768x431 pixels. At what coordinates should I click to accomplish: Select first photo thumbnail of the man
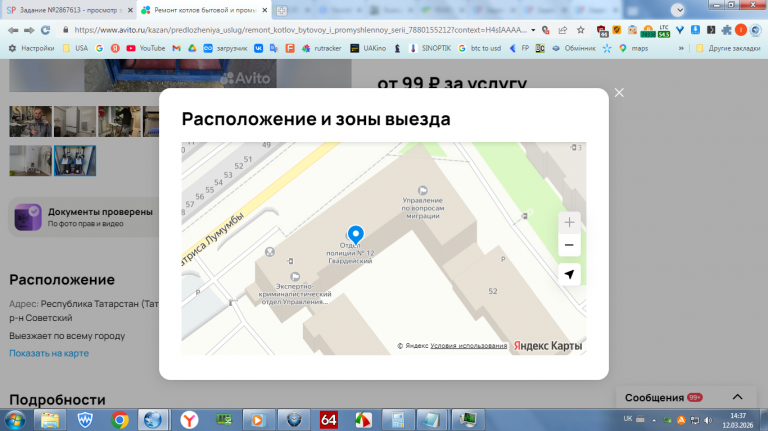(x=30, y=121)
